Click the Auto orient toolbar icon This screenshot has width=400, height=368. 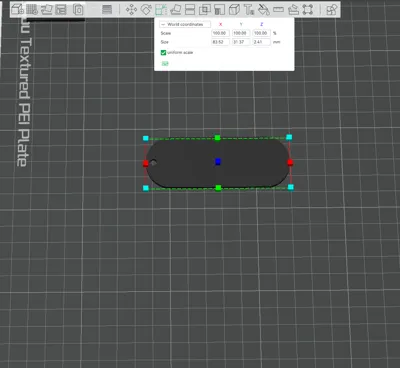click(47, 10)
